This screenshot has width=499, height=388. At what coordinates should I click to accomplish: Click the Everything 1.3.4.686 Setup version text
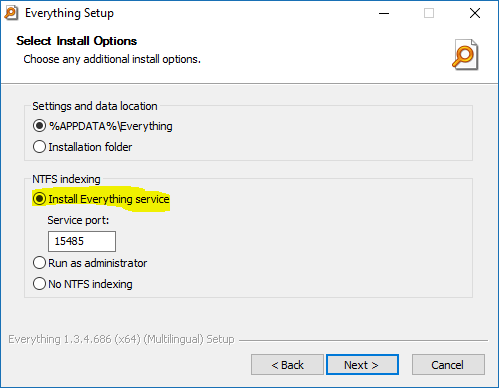[x=121, y=339]
